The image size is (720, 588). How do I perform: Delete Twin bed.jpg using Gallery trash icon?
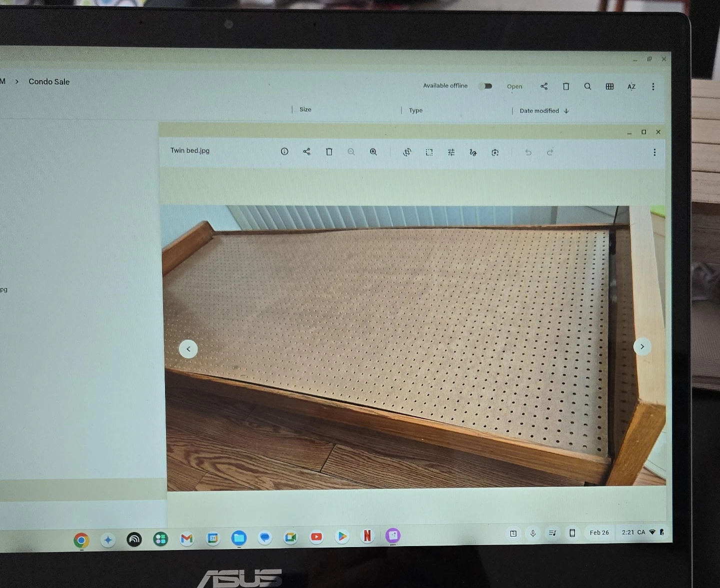click(x=329, y=151)
